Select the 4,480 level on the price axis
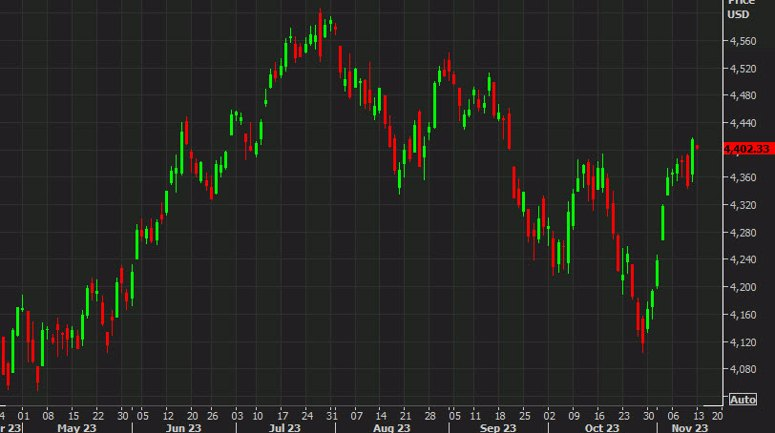 [744, 96]
